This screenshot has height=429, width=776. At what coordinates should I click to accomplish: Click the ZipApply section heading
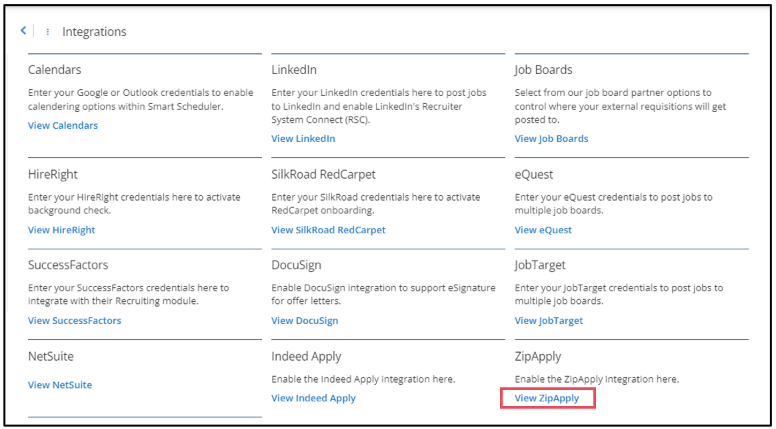pyautogui.click(x=537, y=356)
